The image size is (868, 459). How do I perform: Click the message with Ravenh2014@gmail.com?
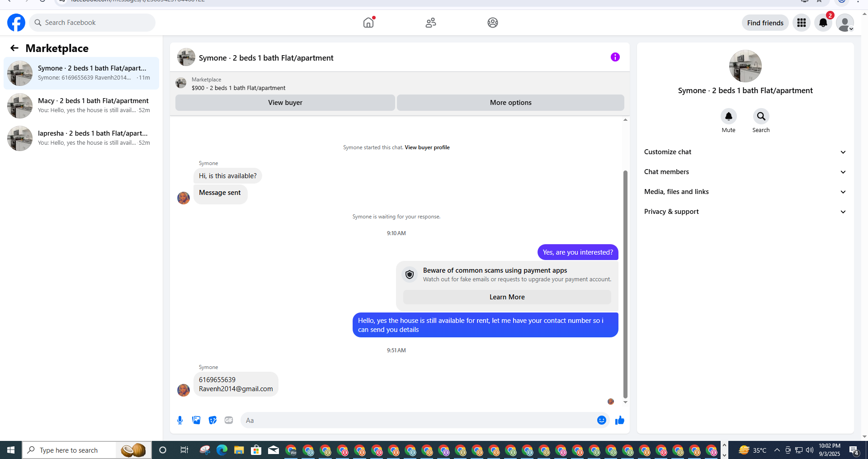coord(236,384)
